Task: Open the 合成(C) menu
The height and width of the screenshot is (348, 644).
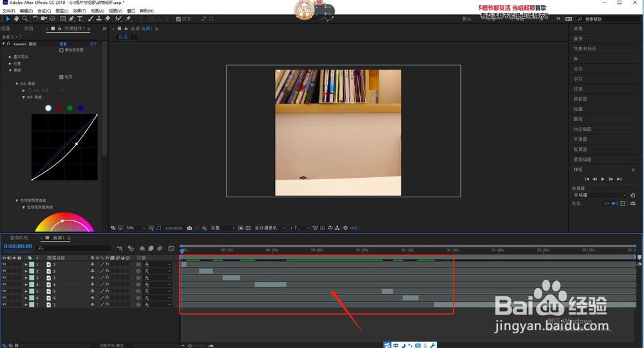Action: [x=44, y=11]
